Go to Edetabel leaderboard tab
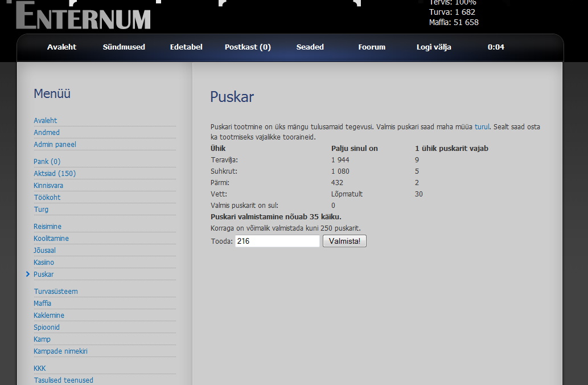Viewport: 588px width, 385px height. pyautogui.click(x=186, y=47)
